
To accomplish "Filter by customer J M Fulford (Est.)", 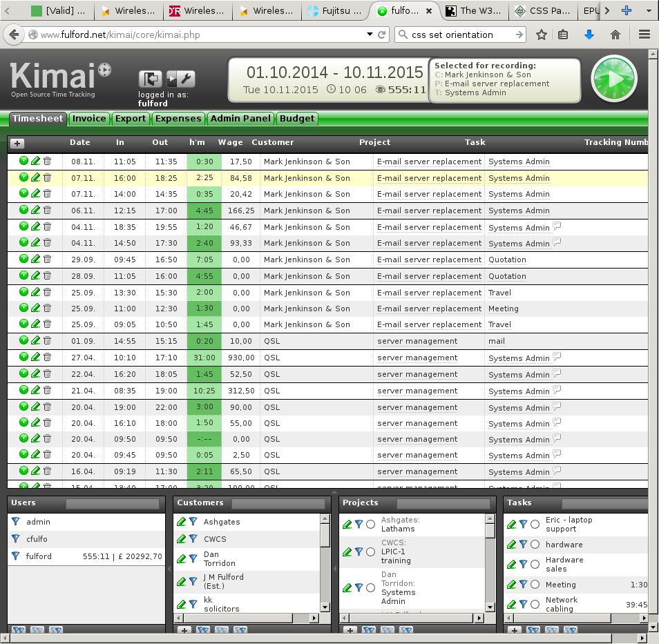I will click(x=193, y=581).
